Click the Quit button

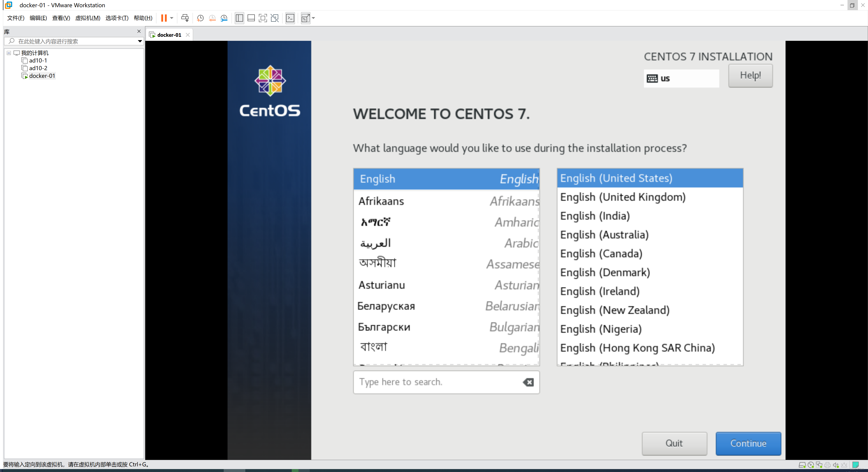coord(674,443)
